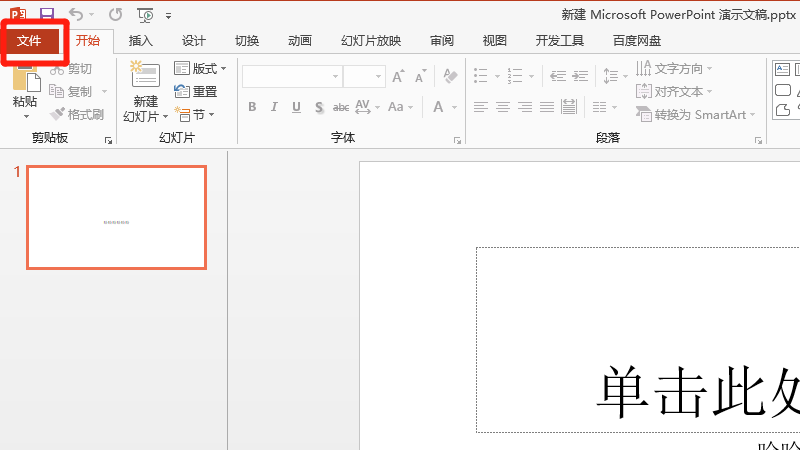Toggle Underline formatting

(x=296, y=107)
